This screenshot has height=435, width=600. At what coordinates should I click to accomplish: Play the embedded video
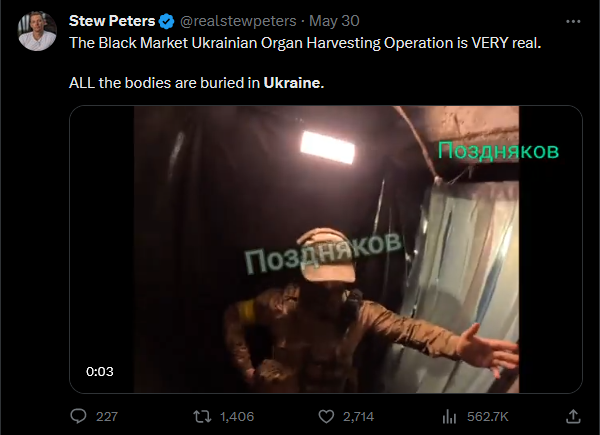tap(326, 249)
